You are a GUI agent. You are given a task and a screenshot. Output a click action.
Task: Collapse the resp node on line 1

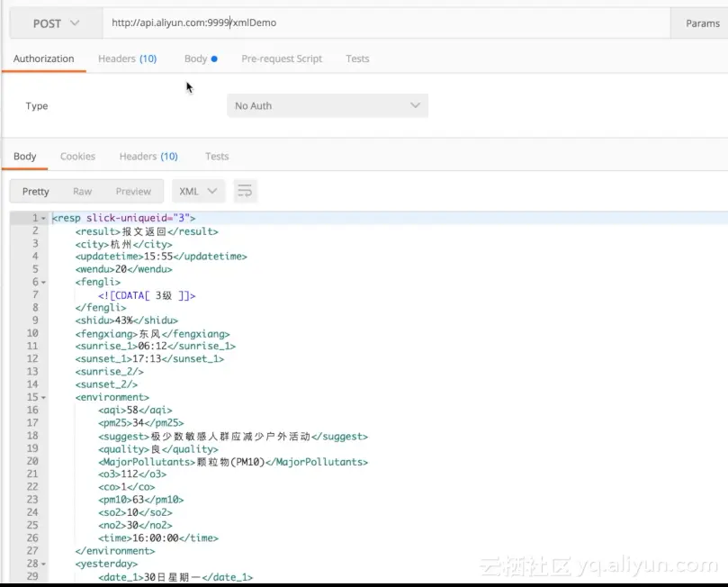pos(43,218)
